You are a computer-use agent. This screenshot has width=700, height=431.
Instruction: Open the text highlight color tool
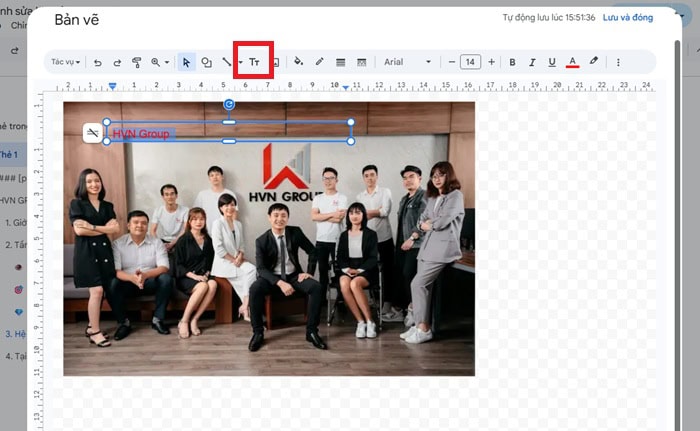pos(593,61)
